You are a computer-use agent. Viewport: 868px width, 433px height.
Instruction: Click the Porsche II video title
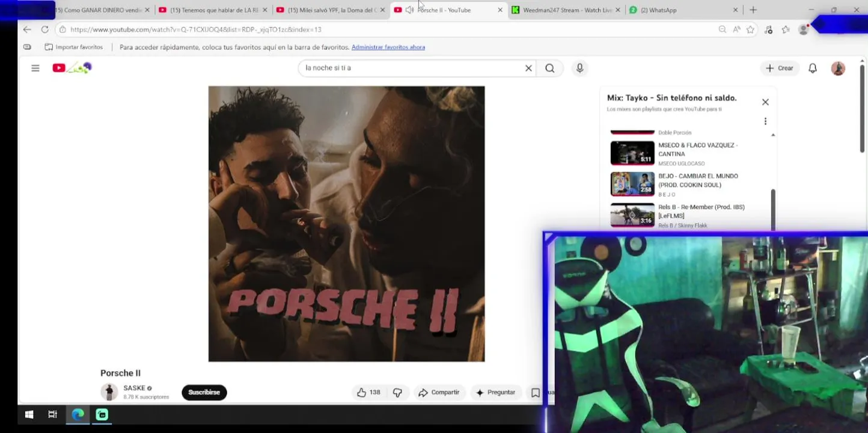[x=120, y=373]
